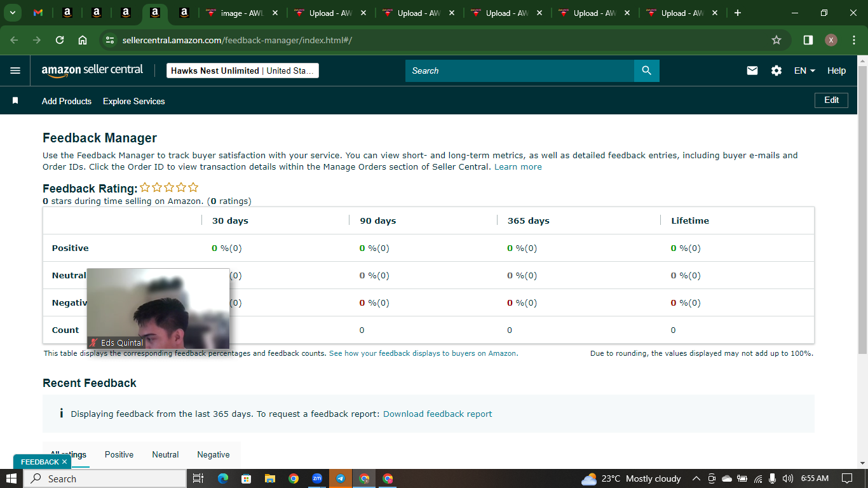The width and height of the screenshot is (868, 488).
Task: Go back to the previous page
Action: 15,40
